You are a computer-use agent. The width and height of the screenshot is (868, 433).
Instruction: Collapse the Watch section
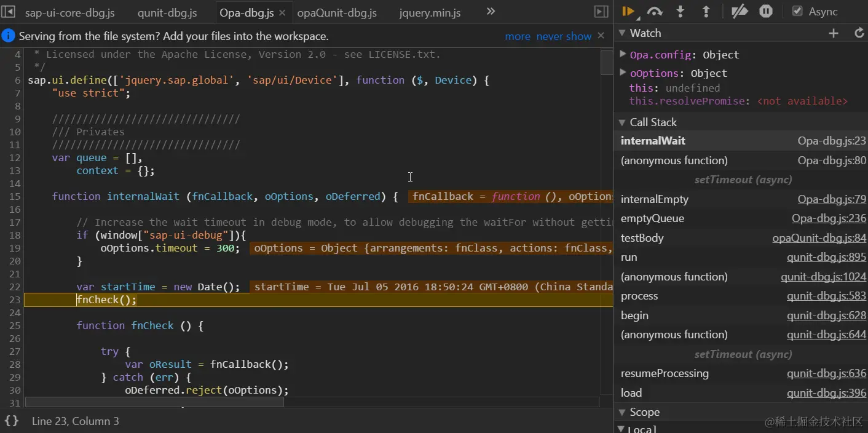622,33
